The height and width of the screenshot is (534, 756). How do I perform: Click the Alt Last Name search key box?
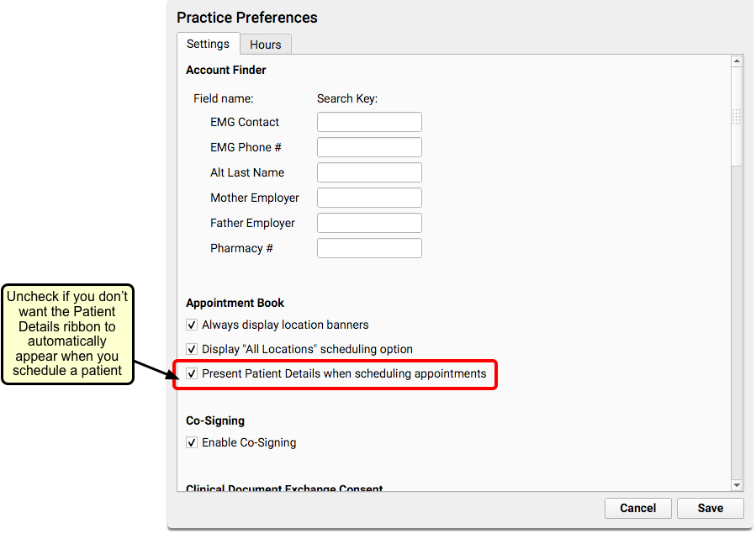(369, 172)
